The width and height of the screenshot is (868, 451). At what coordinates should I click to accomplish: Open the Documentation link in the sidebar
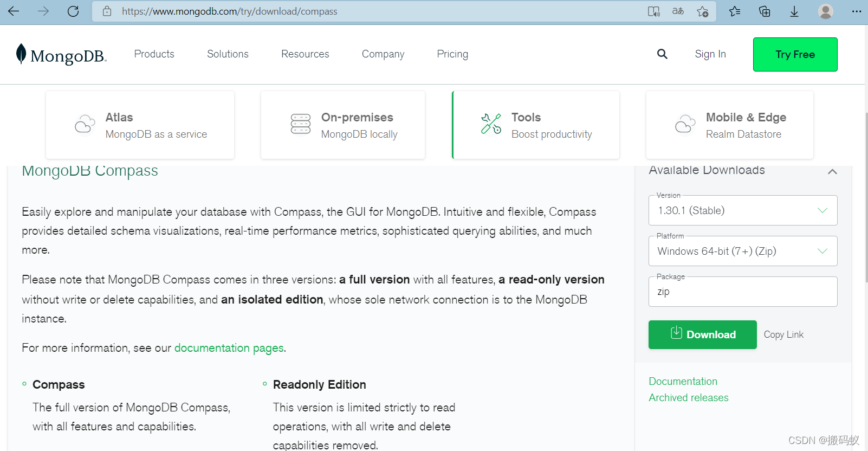(x=683, y=381)
